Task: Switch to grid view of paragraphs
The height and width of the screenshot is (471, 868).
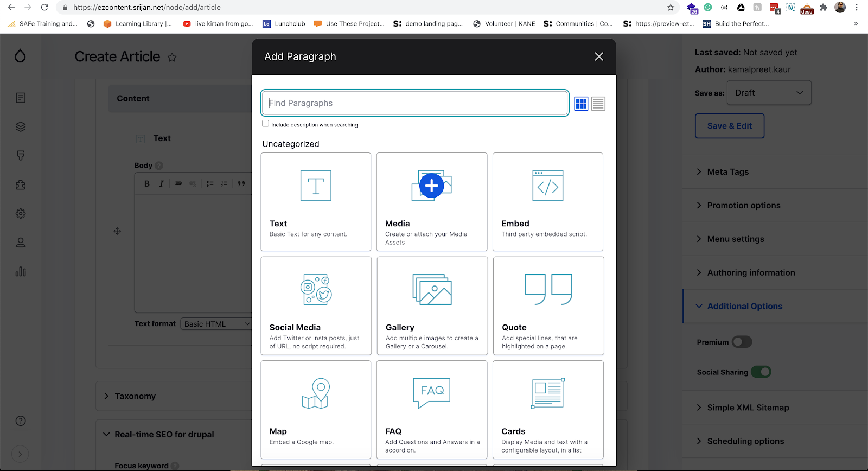Action: pyautogui.click(x=581, y=104)
